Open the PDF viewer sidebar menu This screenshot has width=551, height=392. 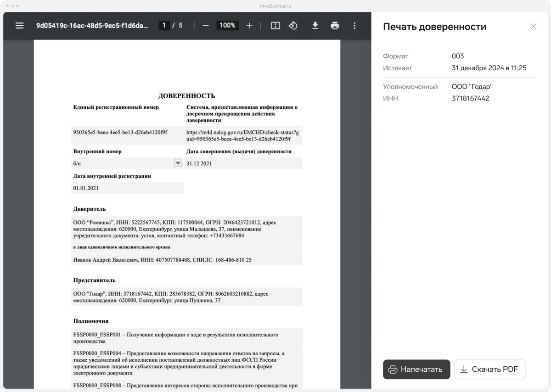pos(19,26)
